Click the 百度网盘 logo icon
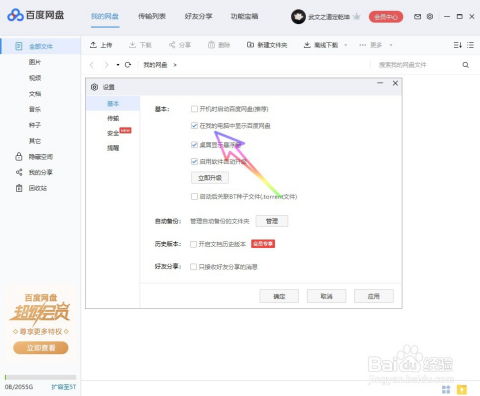480x396 pixels. click(x=15, y=15)
